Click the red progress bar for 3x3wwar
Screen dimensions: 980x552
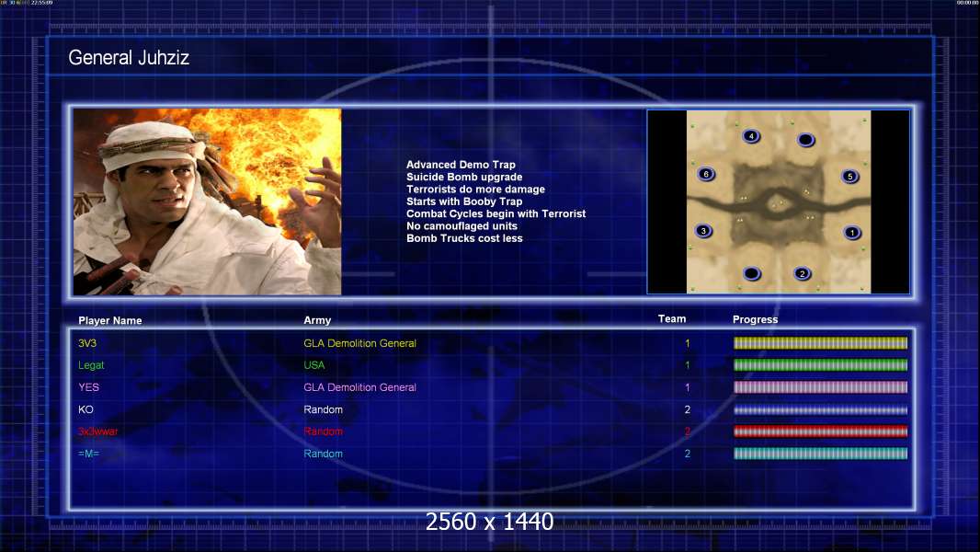(x=820, y=431)
